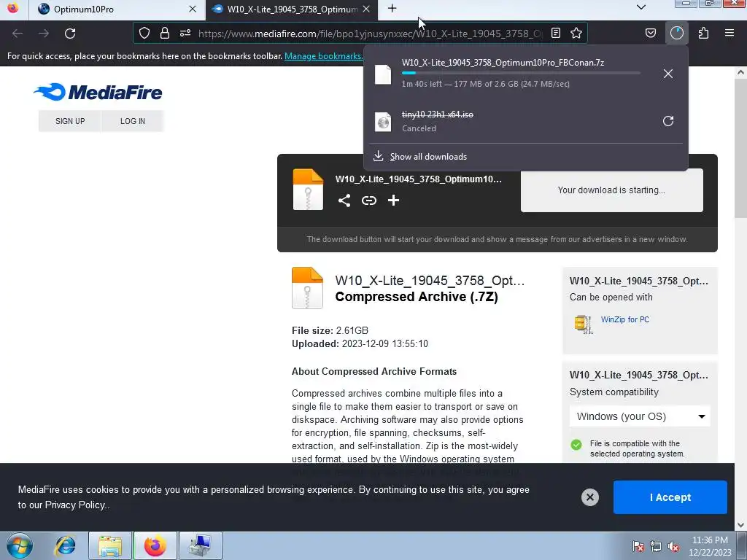Close the Optimum10Pro tab

[193, 9]
